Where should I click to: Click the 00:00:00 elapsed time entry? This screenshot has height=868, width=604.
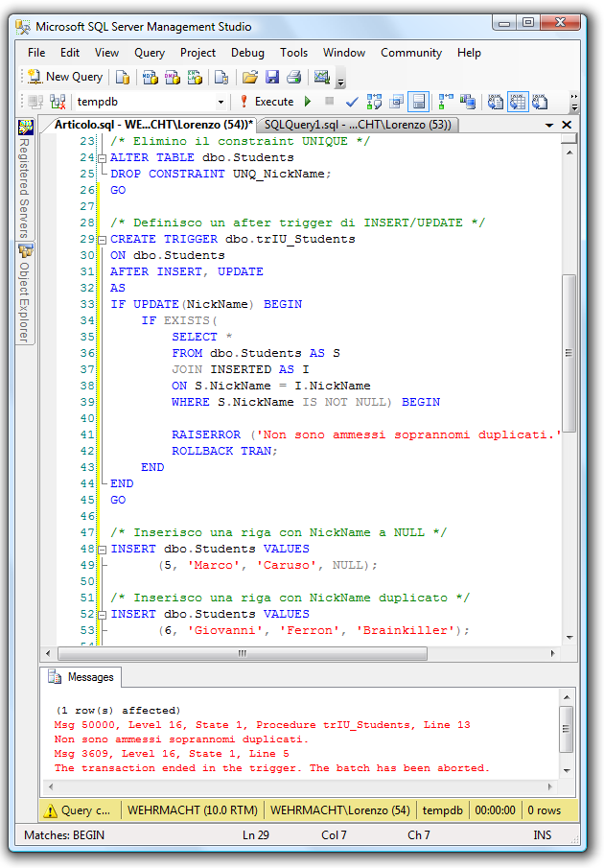pos(495,810)
